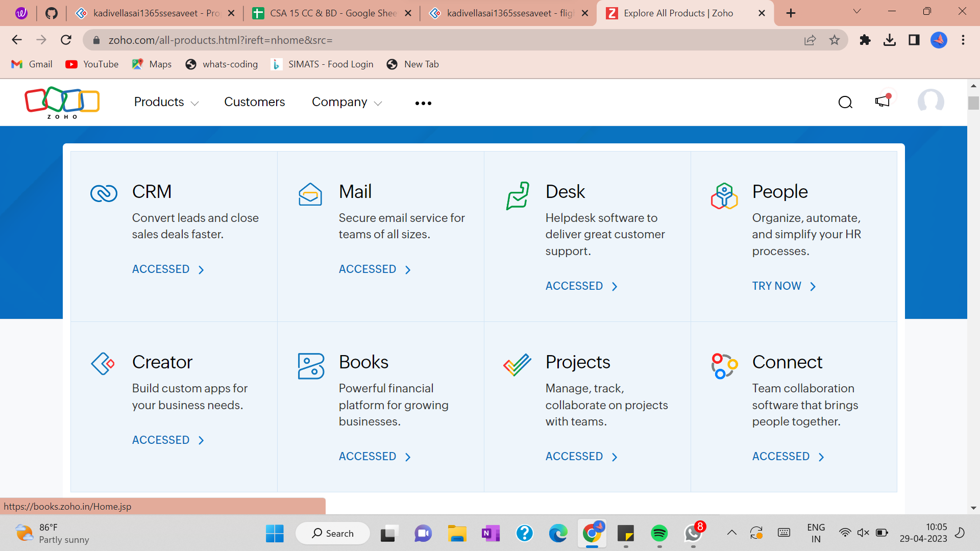Select the Zoho CRM product icon

pos(104,193)
